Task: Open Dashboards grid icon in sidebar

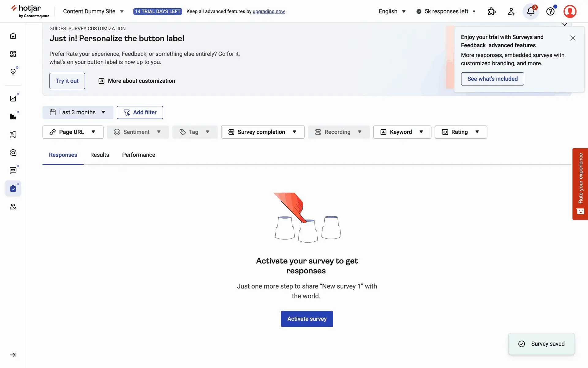Action: [13, 54]
